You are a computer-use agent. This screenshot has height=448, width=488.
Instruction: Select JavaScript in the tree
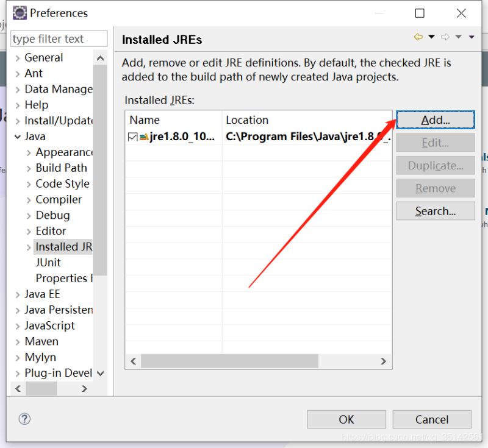(50, 325)
